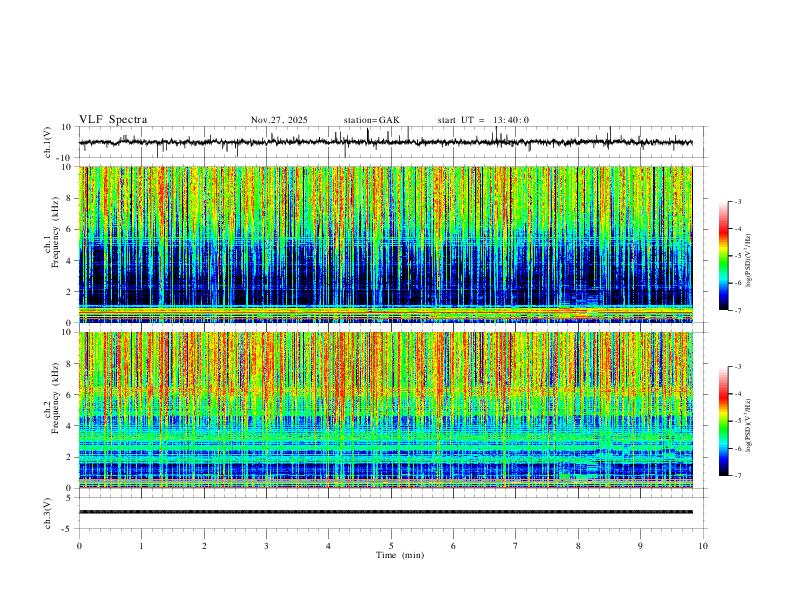Click the ch.3 flat signal trace

[385, 512]
